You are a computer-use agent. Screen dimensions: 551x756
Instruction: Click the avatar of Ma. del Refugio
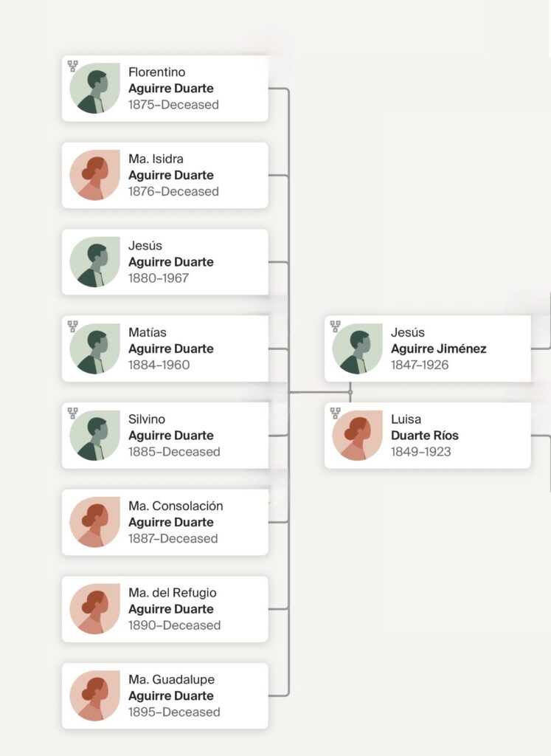(94, 609)
